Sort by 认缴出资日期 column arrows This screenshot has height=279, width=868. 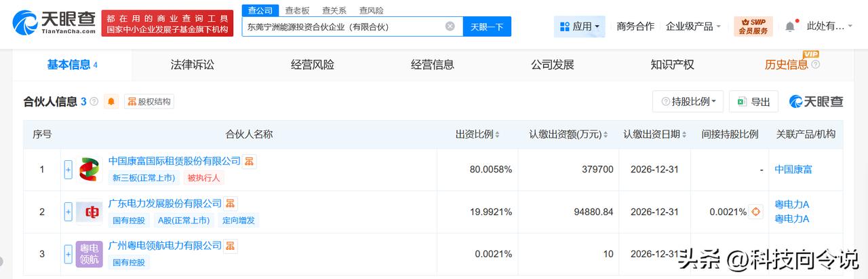point(685,134)
